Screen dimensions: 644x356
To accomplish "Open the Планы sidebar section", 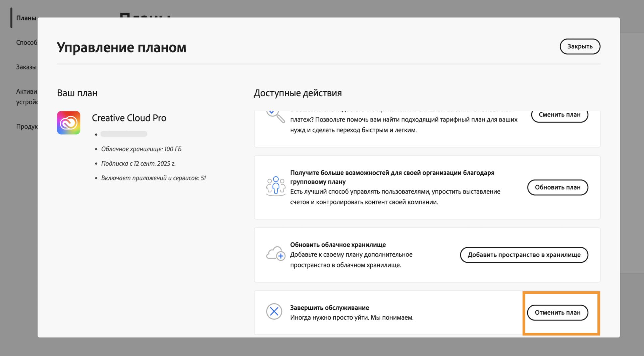I will click(x=26, y=18).
